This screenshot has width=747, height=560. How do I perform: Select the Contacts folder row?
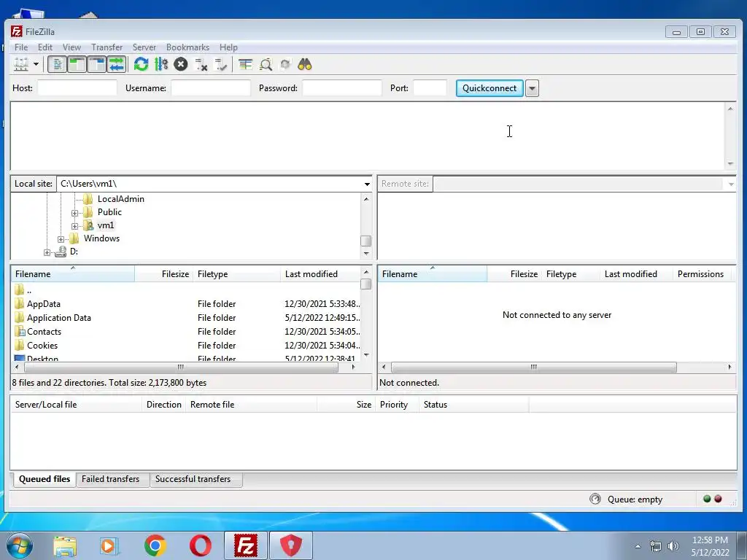(x=186, y=332)
